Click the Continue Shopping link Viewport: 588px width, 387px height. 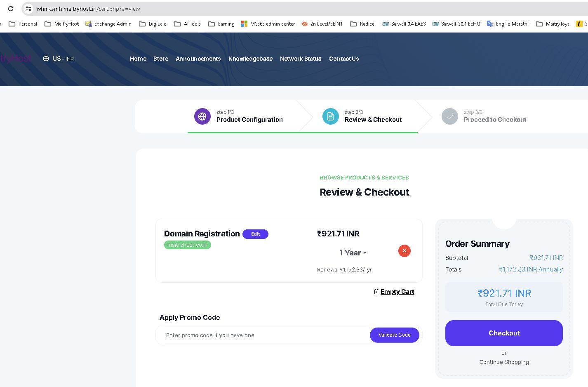504,362
